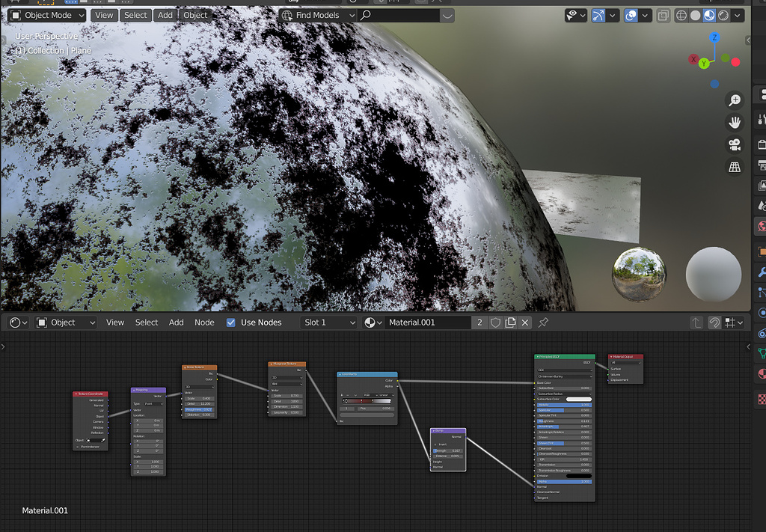Pin the node tree with pin icon
This screenshot has height=532, width=766.
[x=543, y=322]
